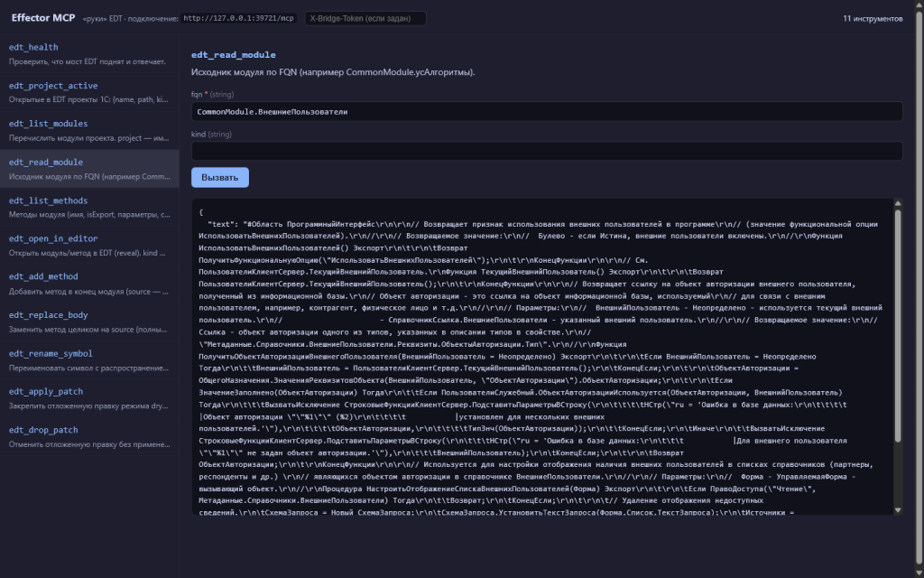
Task: Click the "kind (string)" label
Action: [211, 135]
